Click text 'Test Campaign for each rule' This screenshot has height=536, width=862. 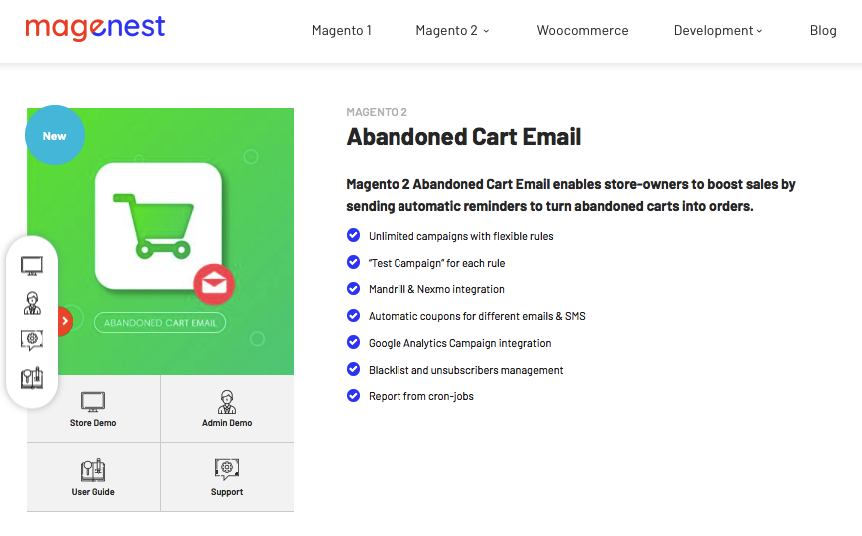pos(437,263)
